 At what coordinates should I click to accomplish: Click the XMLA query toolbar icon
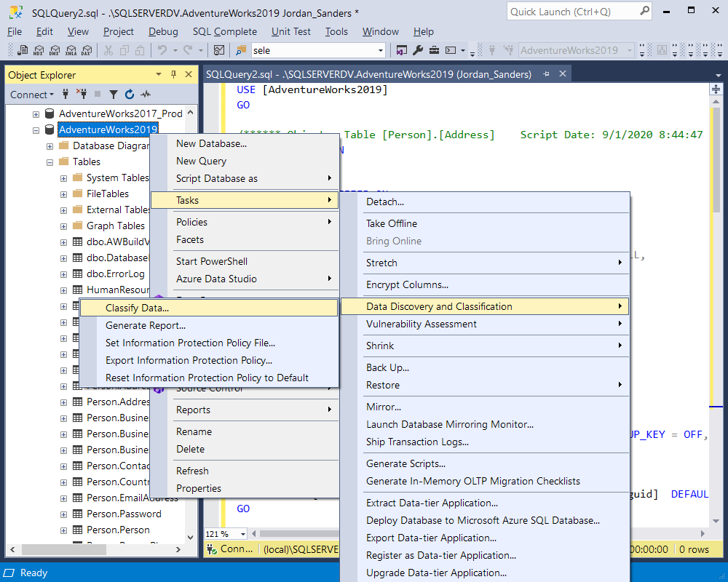[71, 50]
